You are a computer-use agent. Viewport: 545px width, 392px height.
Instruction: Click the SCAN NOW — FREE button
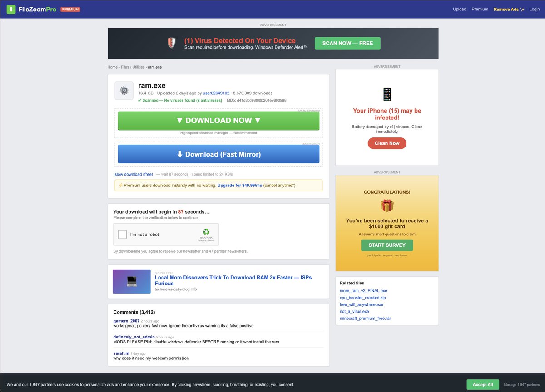coord(347,43)
